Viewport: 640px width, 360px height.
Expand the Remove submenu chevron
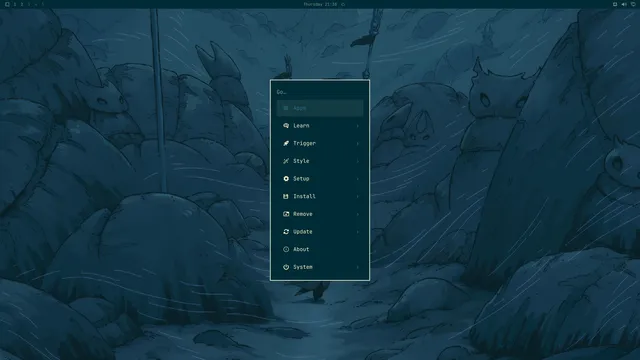(x=358, y=214)
